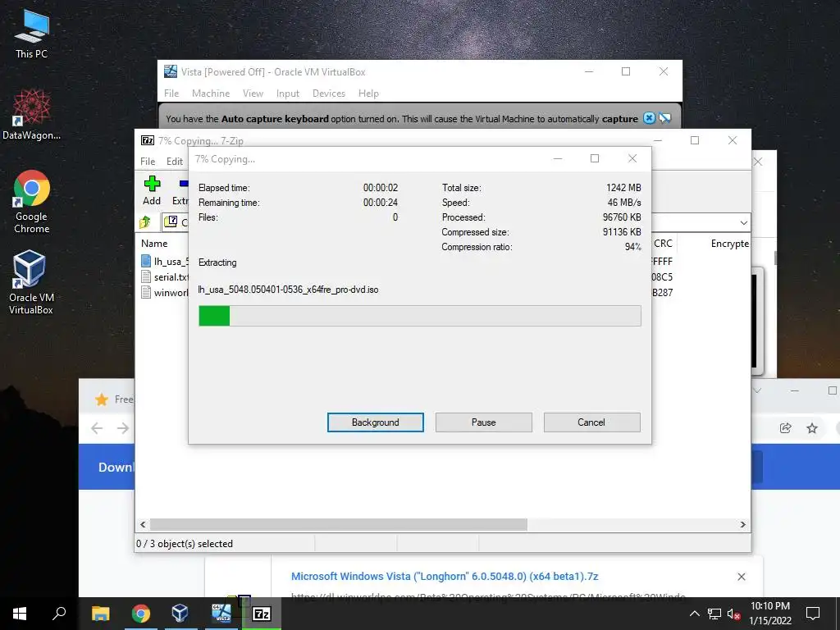Send extraction to Background
The width and height of the screenshot is (840, 630).
click(x=376, y=422)
